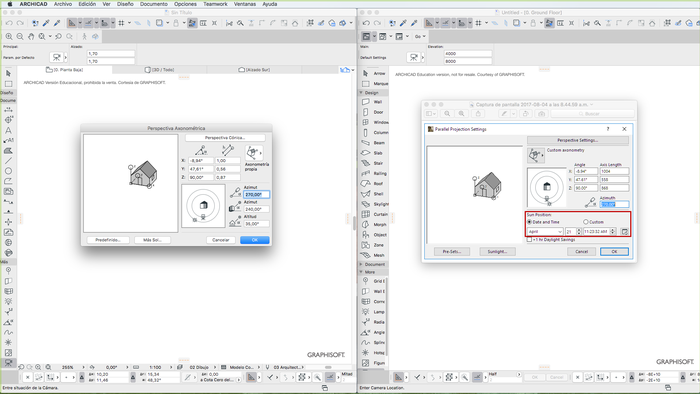Click the Sunlight... button
Viewport: 700px width, 394px height.
click(497, 252)
